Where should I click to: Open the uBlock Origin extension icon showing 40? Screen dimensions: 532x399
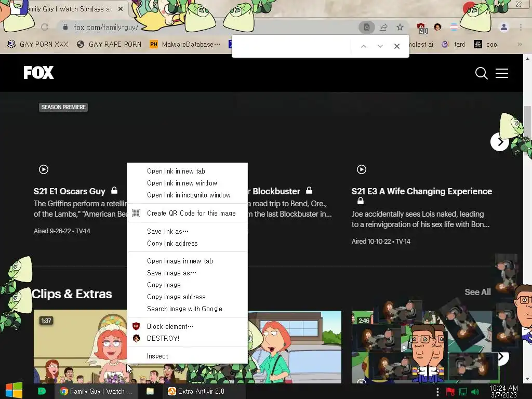[x=422, y=29]
